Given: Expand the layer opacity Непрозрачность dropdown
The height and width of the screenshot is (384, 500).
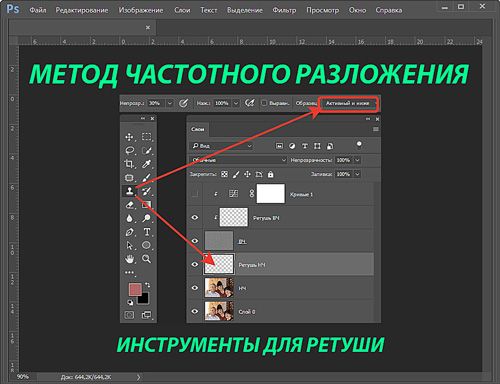Looking at the screenshot, I should (357, 160).
